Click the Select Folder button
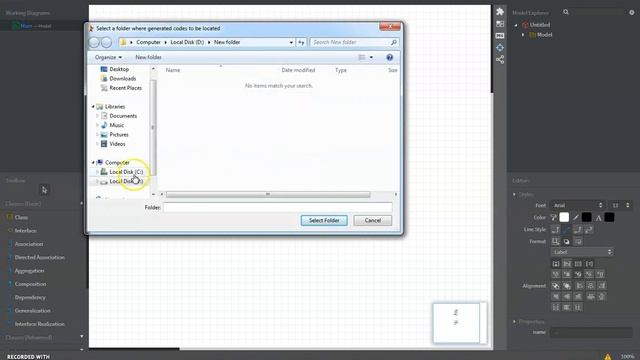The width and height of the screenshot is (640, 360). tap(324, 220)
